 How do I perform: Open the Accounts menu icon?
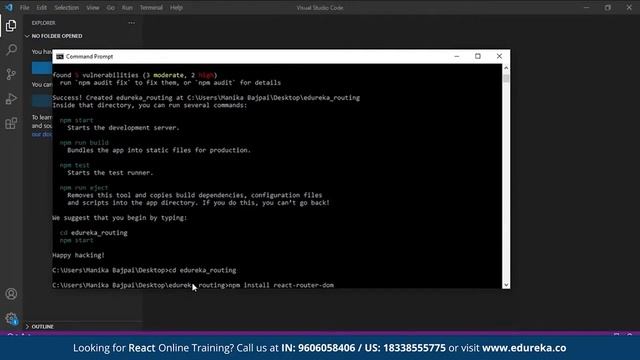(x=11, y=294)
